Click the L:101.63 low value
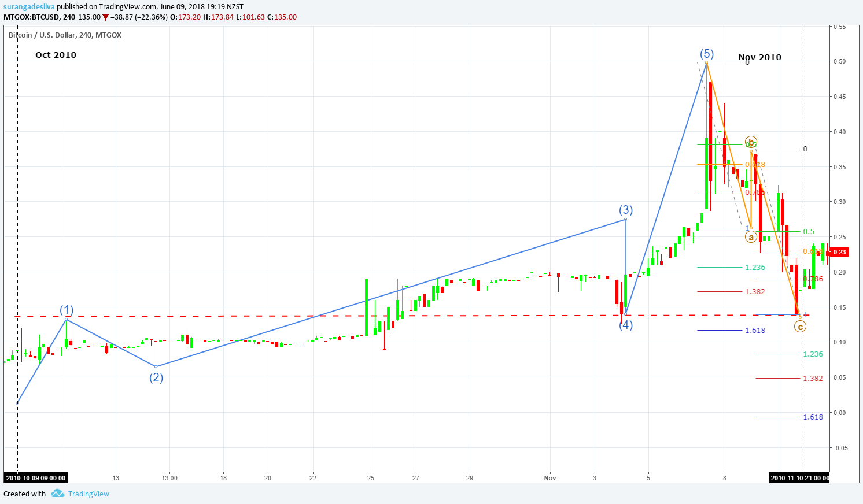863x504 pixels. point(250,17)
